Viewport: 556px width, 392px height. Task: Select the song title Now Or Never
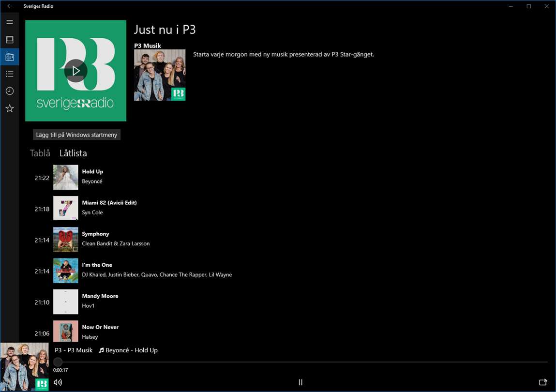(x=100, y=327)
